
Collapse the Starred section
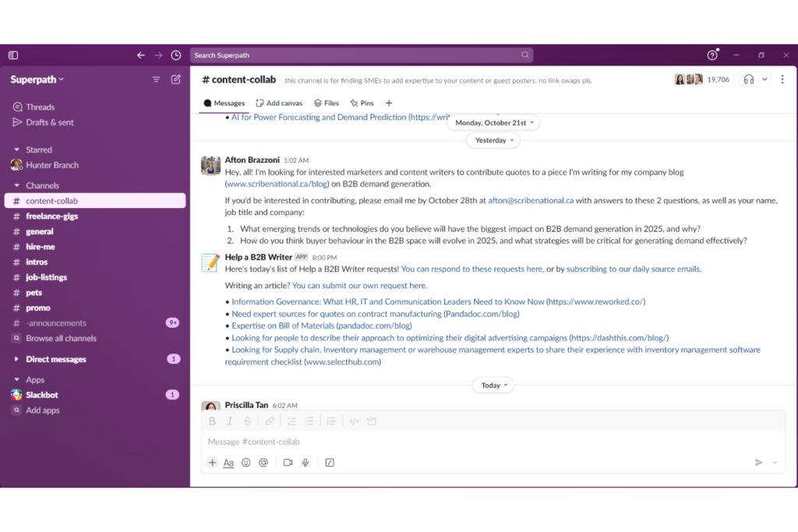tap(17, 150)
